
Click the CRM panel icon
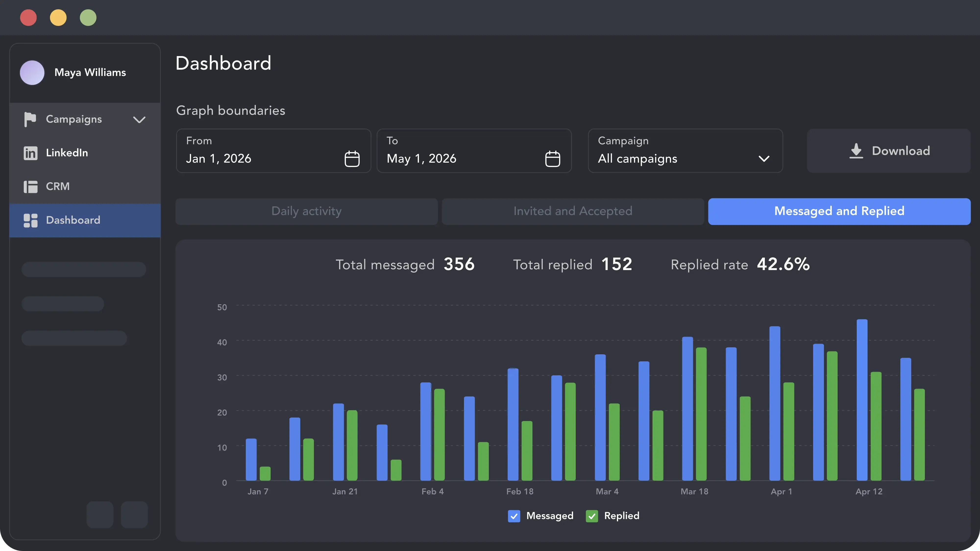pyautogui.click(x=30, y=187)
